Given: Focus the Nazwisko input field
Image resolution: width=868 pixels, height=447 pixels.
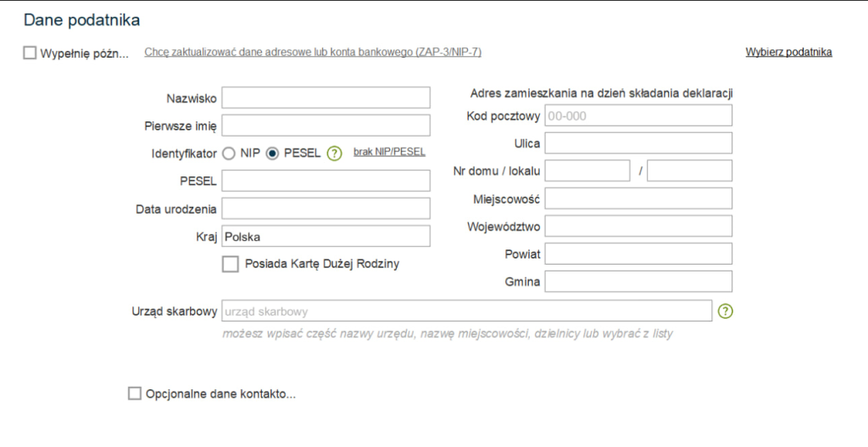Looking at the screenshot, I should (x=325, y=98).
